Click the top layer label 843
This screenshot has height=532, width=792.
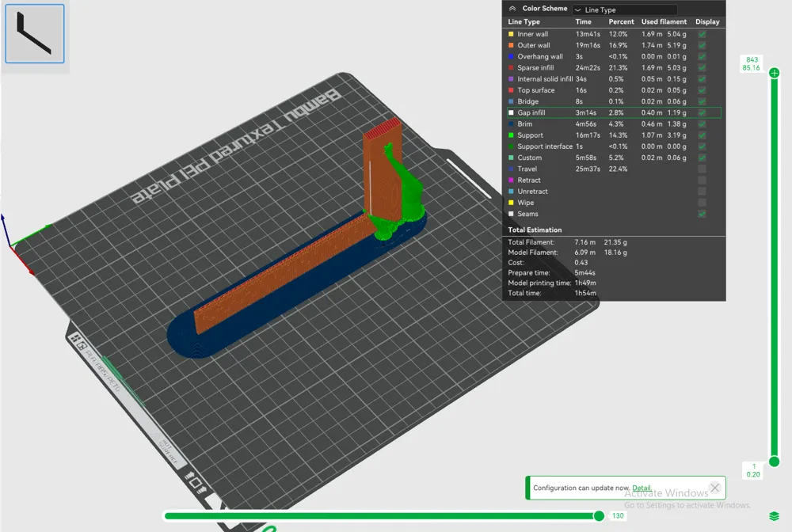752,59
